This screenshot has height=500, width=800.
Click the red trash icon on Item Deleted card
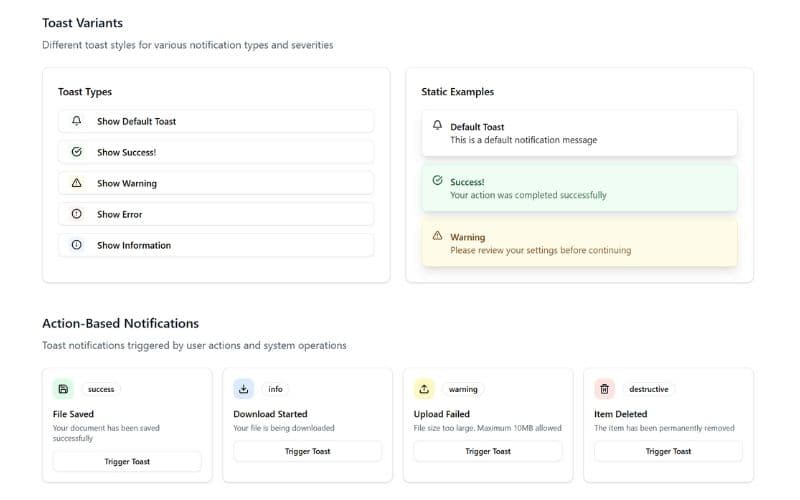coord(605,389)
